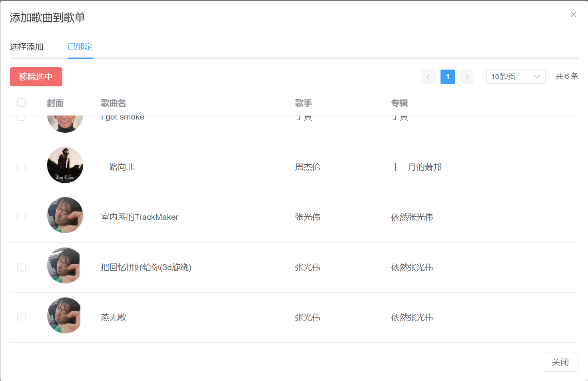The width and height of the screenshot is (588, 381).
Task: Select the 室内系的TrackMaker row checkbox
Action: pyautogui.click(x=22, y=217)
